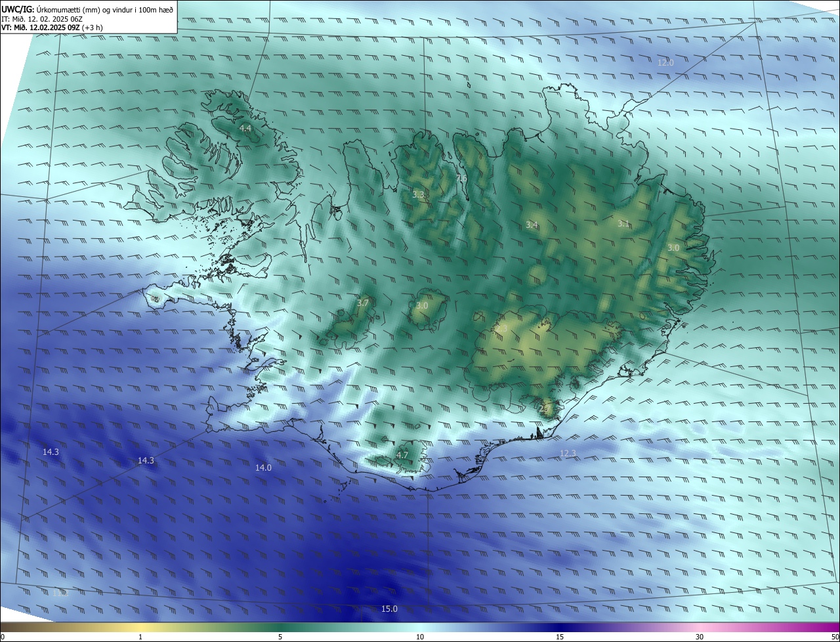
Task: Select the 3.4 value label
Action: point(532,225)
